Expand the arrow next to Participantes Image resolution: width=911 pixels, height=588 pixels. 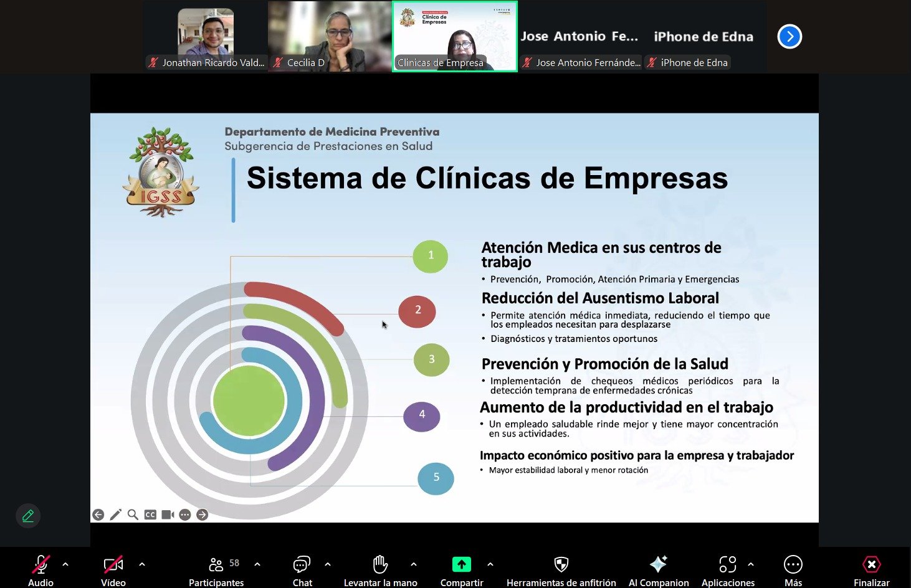tap(257, 564)
